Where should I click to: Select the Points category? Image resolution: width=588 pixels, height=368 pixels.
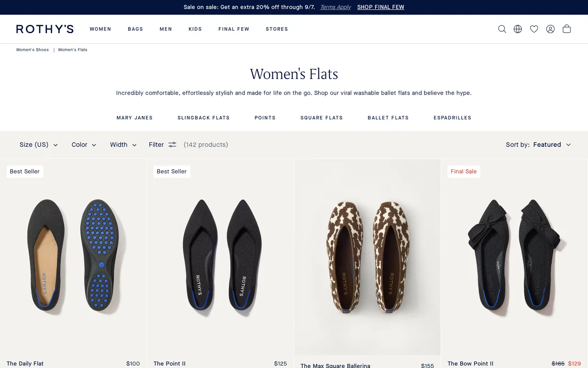[265, 118]
